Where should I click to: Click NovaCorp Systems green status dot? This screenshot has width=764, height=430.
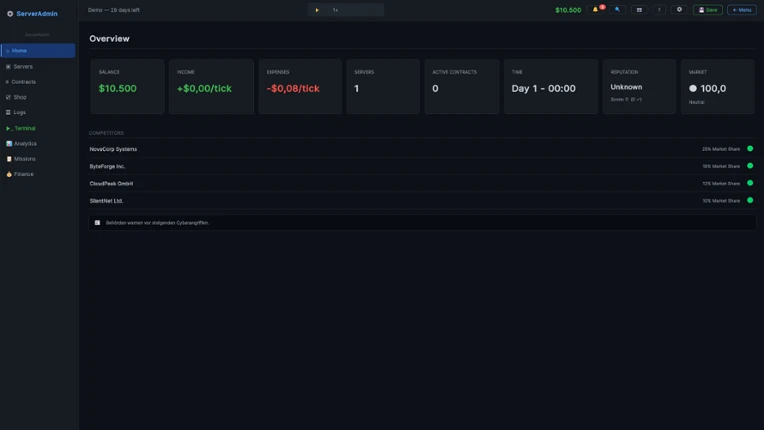pyautogui.click(x=750, y=149)
